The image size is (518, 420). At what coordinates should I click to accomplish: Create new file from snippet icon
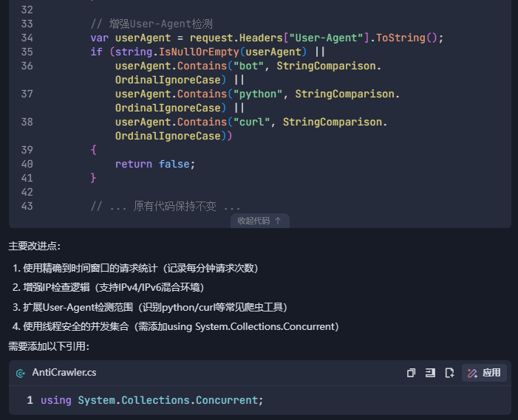coord(449,373)
